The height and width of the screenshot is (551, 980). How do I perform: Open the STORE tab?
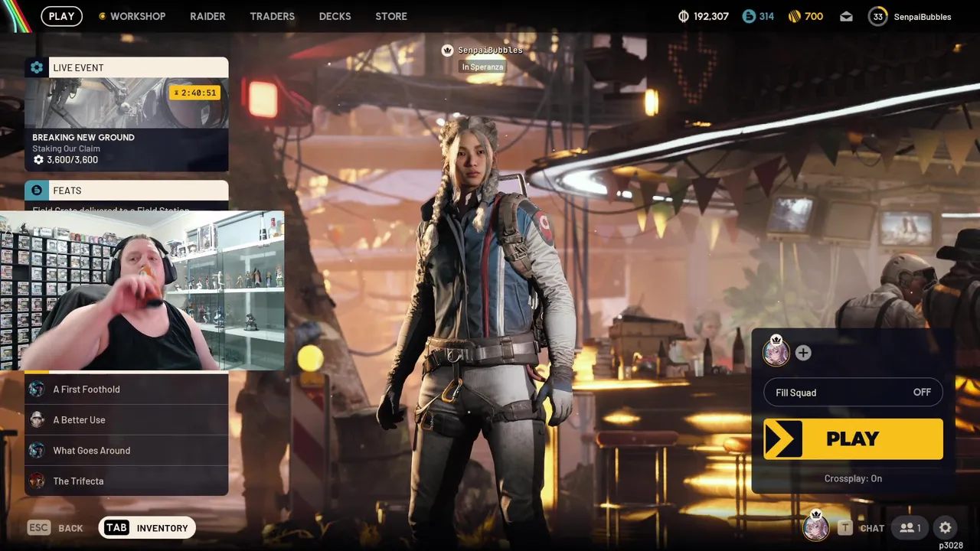coord(391,16)
